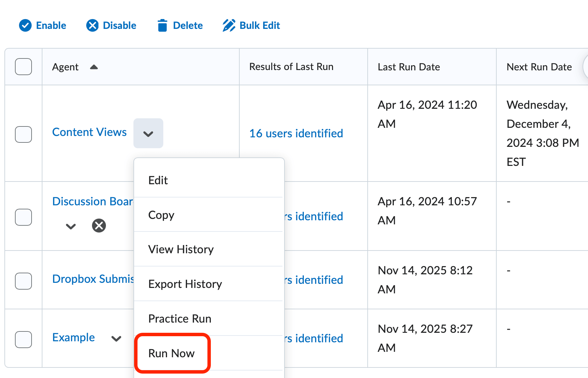
Task: Click the Delete trash icon
Action: point(163,25)
